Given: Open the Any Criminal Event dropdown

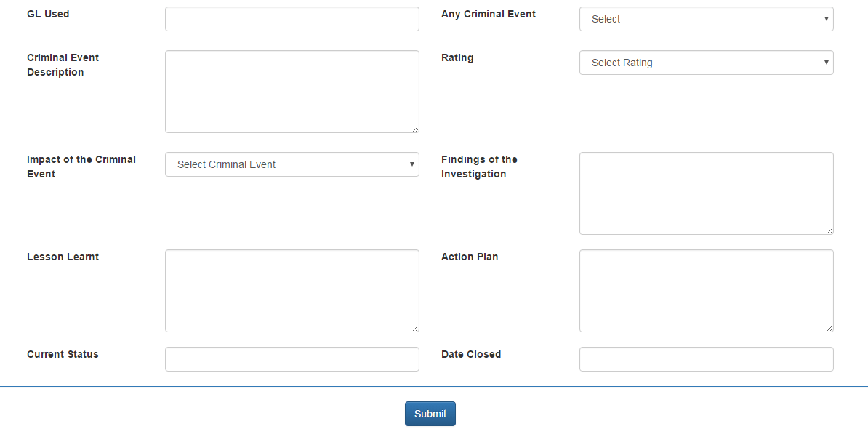Looking at the screenshot, I should pos(705,19).
